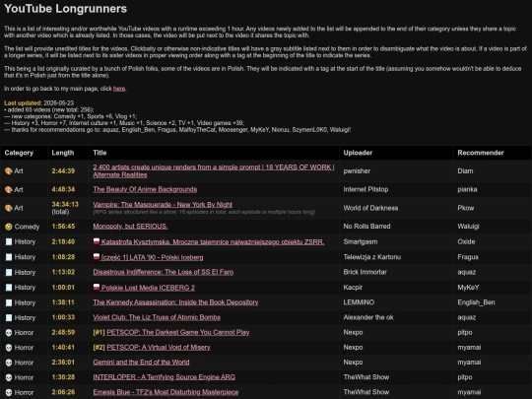Click the scroll icon in Alexander the ok row
The width and height of the screenshot is (532, 399).
pyautogui.click(x=9, y=317)
